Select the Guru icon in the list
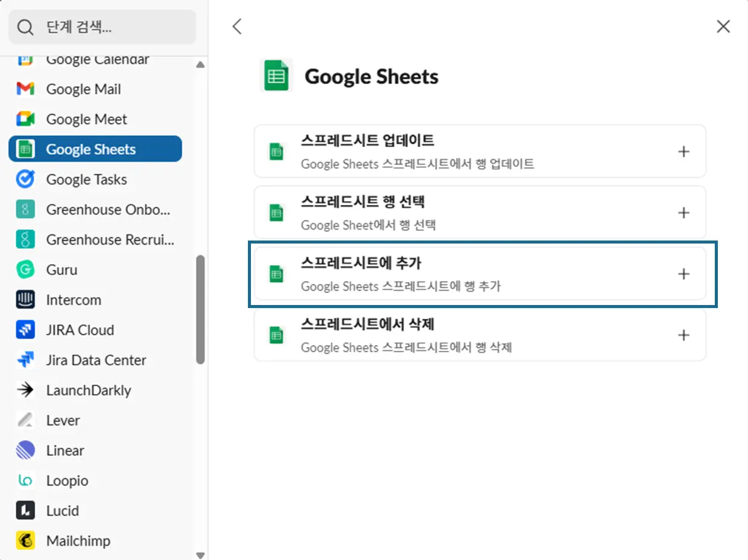The width and height of the screenshot is (748, 560). [25, 270]
